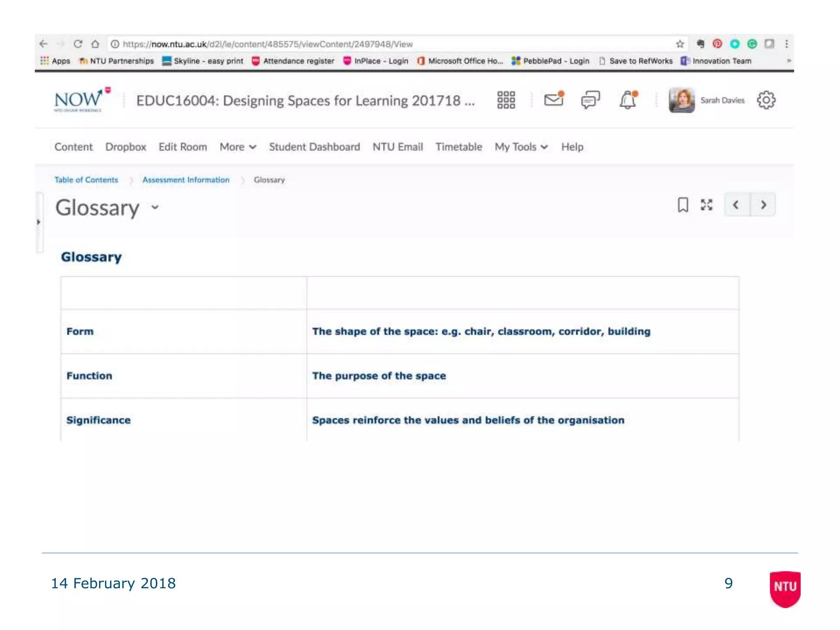Open the message alerts envelope icon
Viewport: 840px width, 630px height.
(554, 100)
